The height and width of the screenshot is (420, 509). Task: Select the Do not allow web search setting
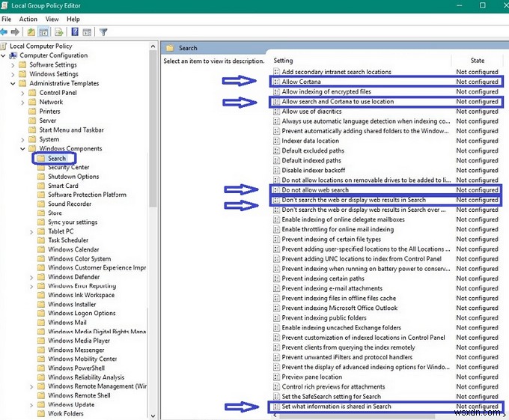pos(315,190)
